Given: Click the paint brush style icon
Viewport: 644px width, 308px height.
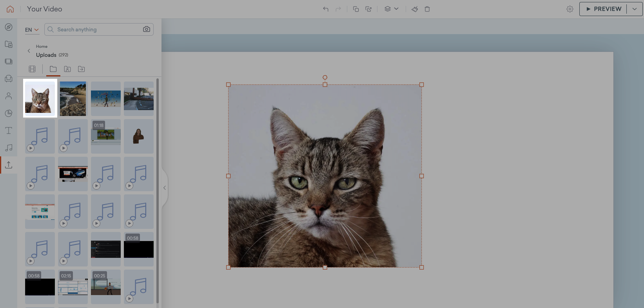Looking at the screenshot, I should coord(415,9).
